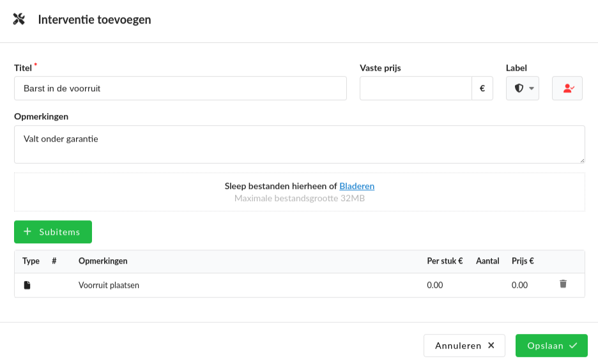Viewport: 598px width, 364px height.
Task: Open the Bladeren file browse link
Action: pos(357,186)
